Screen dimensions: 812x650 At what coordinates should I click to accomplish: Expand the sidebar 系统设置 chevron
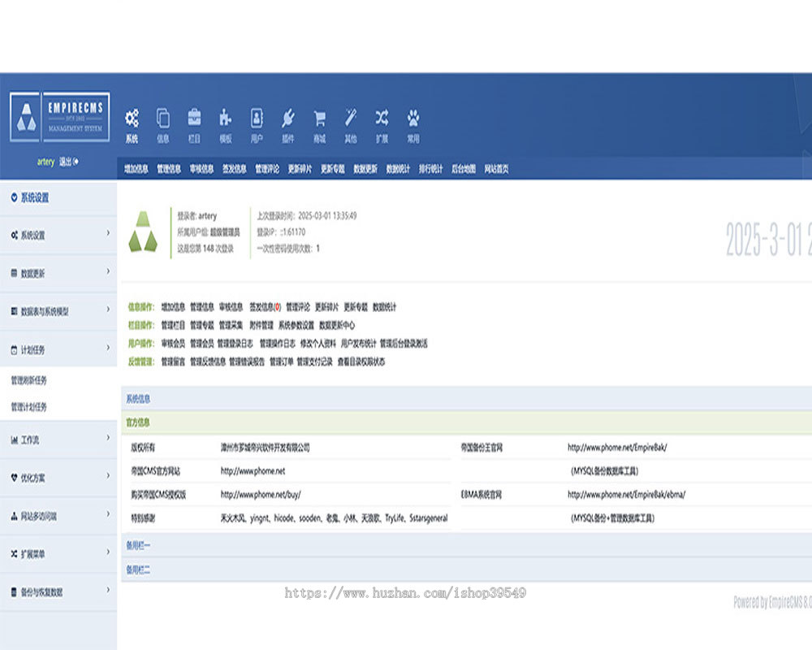pos(108,233)
